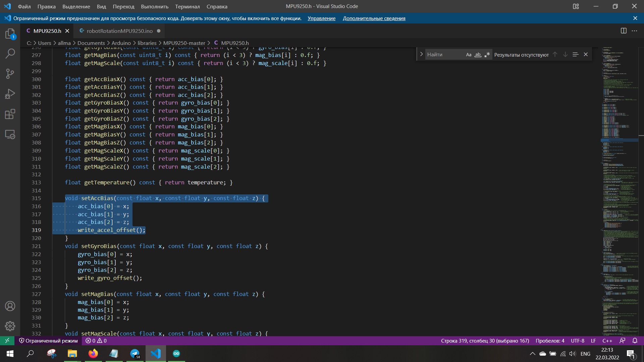Click the split editor right icon
The width and height of the screenshot is (644, 362).
point(624,31)
